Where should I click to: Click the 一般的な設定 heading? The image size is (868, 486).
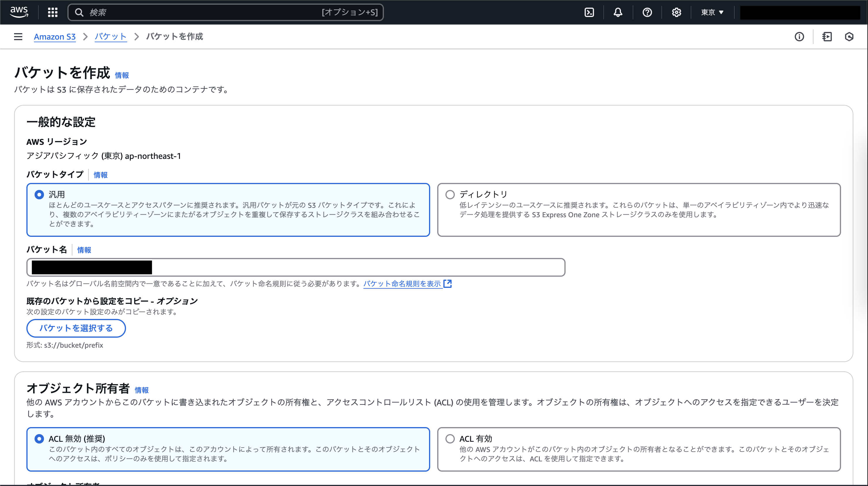(61, 122)
